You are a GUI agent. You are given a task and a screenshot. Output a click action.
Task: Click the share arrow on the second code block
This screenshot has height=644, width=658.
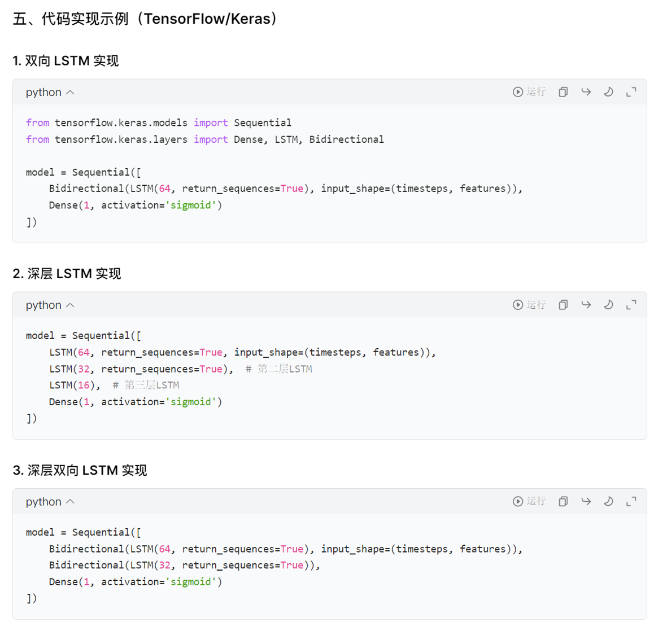pyautogui.click(x=586, y=305)
